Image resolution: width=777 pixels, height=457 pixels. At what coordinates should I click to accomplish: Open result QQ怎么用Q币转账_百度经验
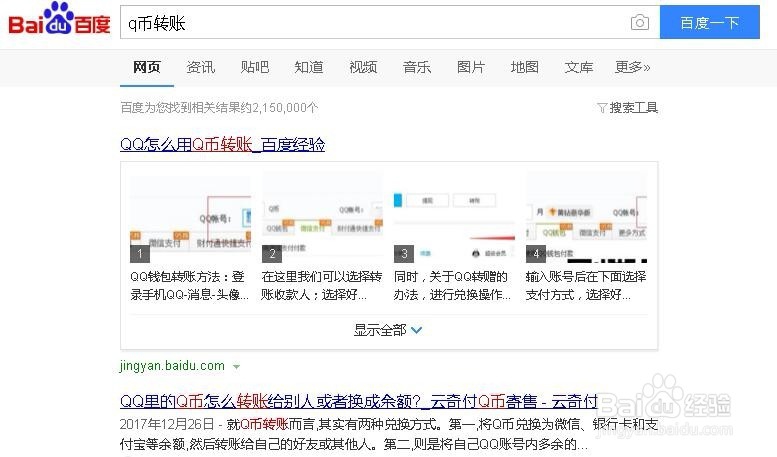click(x=222, y=144)
